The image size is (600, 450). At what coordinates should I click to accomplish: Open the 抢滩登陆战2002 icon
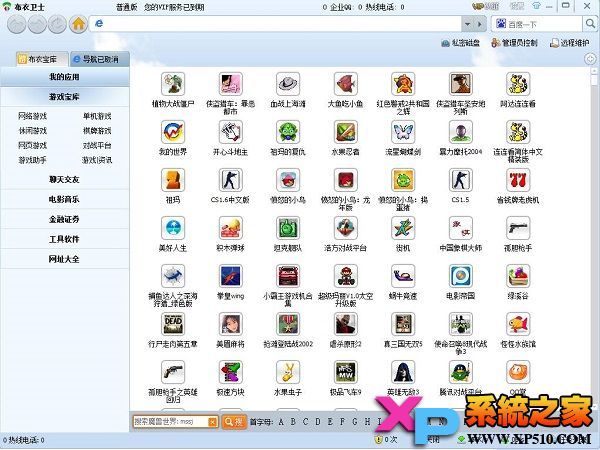[x=288, y=324]
